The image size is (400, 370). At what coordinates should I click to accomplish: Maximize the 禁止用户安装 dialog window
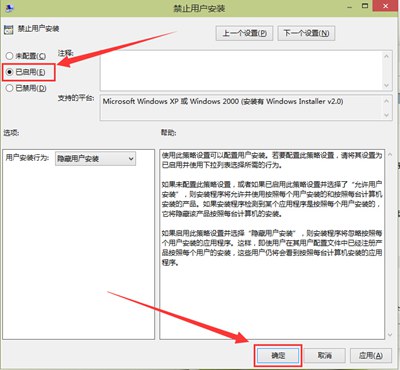(x=365, y=6)
